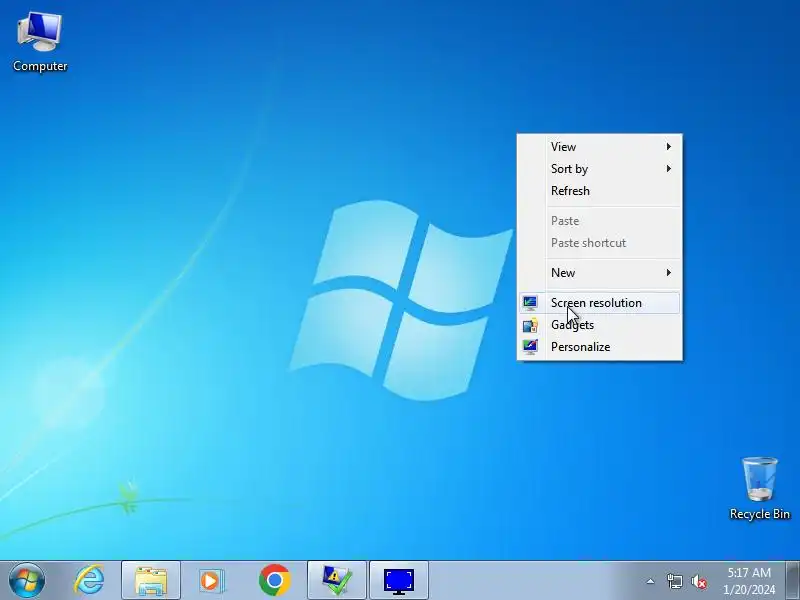Expand the arrow beside View

(x=668, y=147)
